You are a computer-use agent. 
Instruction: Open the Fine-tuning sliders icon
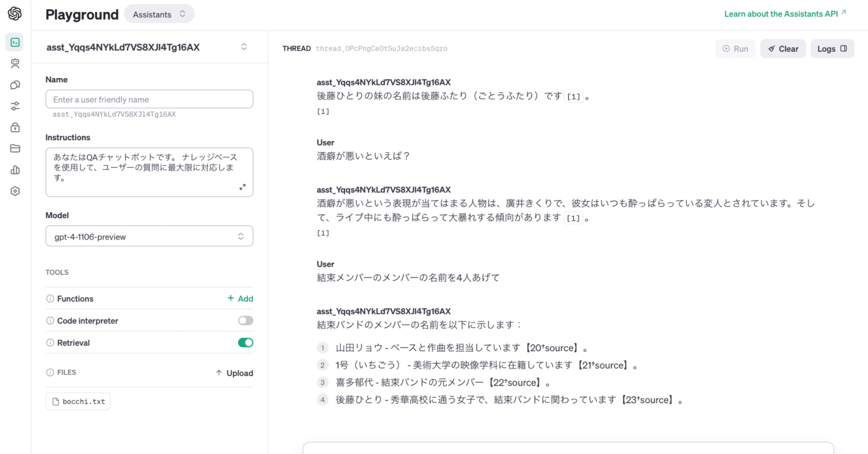click(x=15, y=106)
